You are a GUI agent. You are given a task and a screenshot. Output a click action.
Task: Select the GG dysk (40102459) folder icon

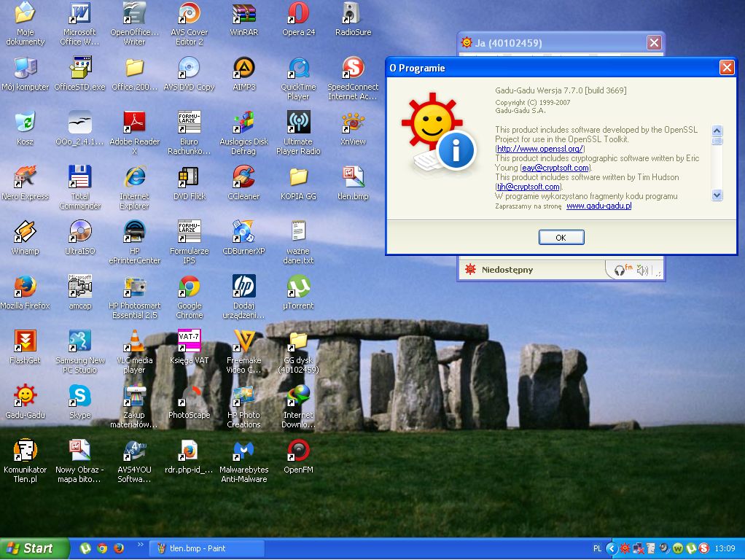click(298, 351)
